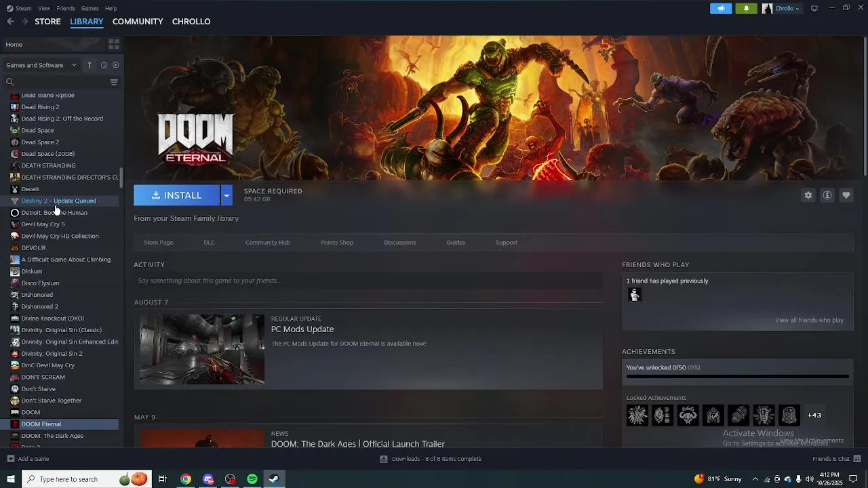Click the Devil May Cry 5 icon

pos(15,224)
